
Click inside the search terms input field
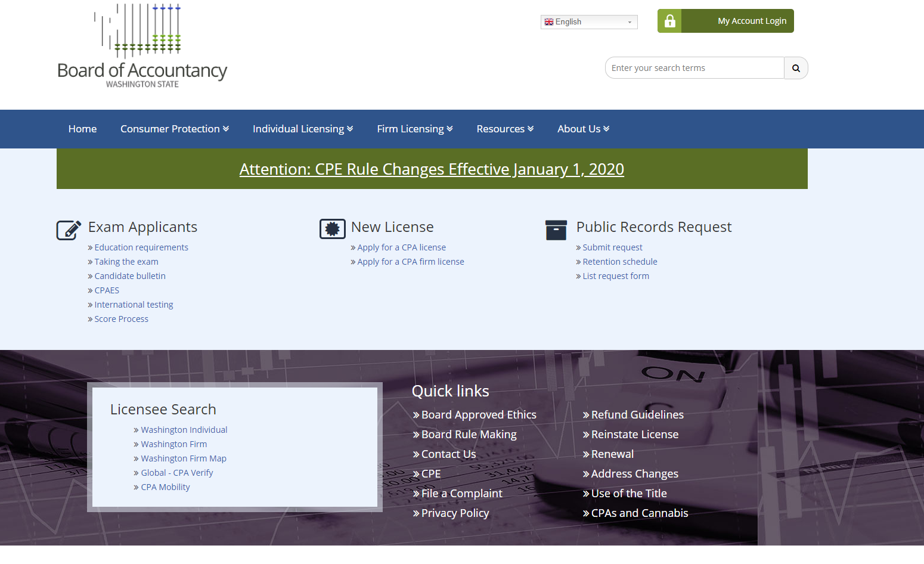(x=694, y=67)
